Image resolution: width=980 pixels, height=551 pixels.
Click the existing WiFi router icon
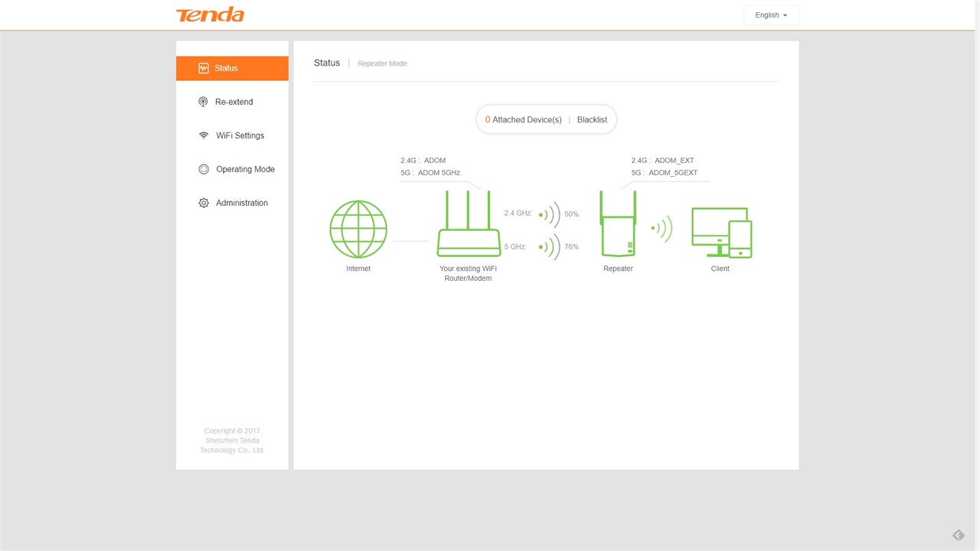[x=468, y=226]
